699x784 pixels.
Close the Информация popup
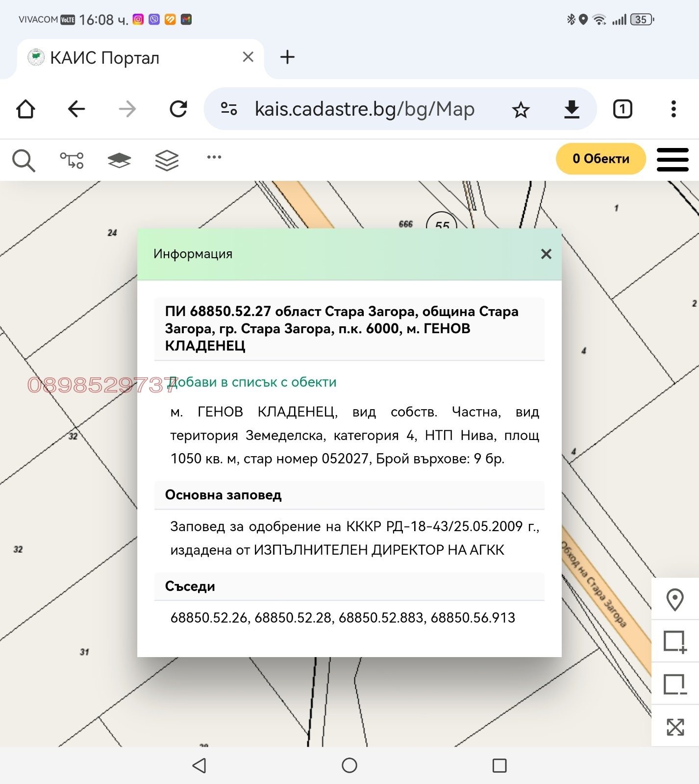tap(546, 254)
